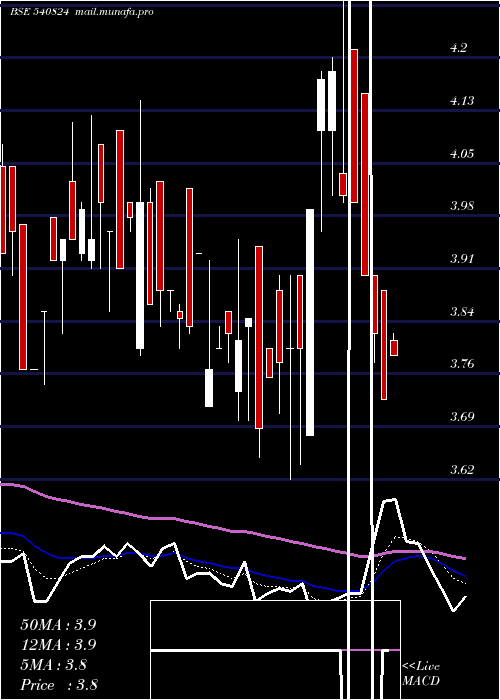Viewport: 500px width, 700px height.
Task: Click the mail.munafa.pro text
Action: tap(114, 12)
